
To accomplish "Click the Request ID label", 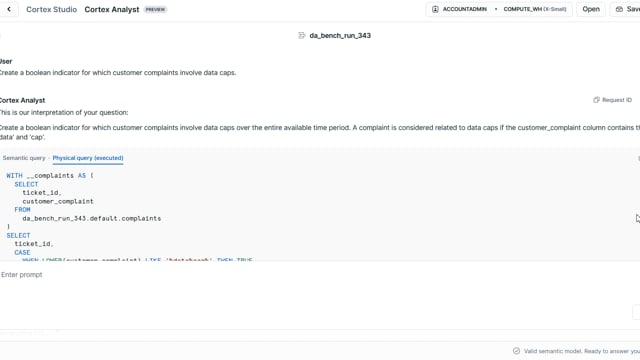I will 617,100.
